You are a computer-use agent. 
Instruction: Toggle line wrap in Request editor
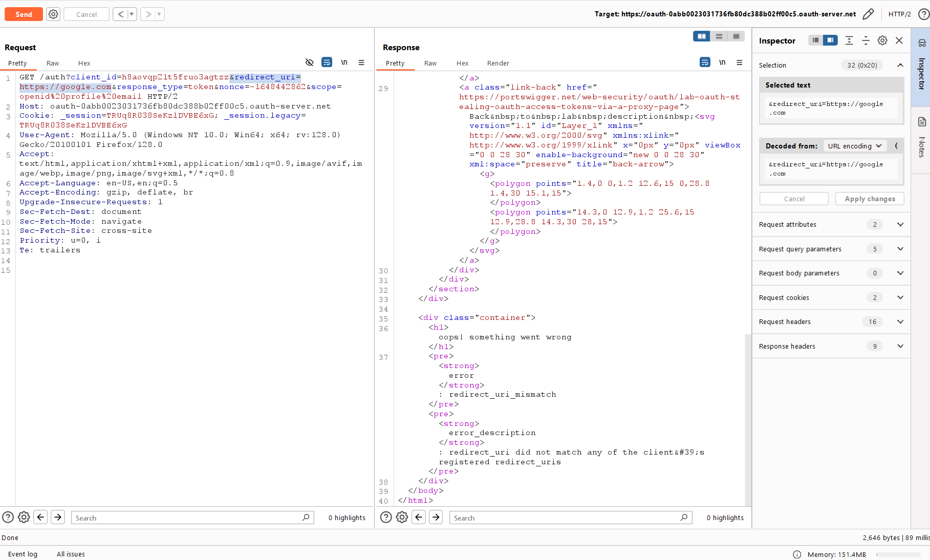click(x=327, y=62)
